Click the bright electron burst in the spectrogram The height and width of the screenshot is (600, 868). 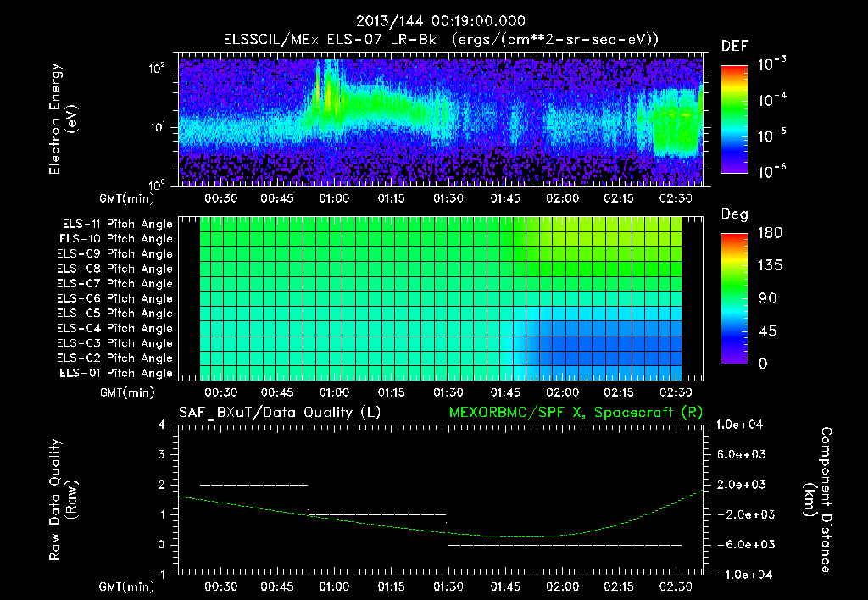coord(329,92)
